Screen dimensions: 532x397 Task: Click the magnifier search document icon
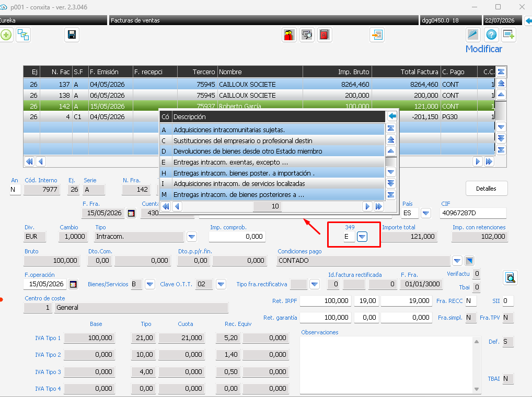pyautogui.click(x=510, y=278)
